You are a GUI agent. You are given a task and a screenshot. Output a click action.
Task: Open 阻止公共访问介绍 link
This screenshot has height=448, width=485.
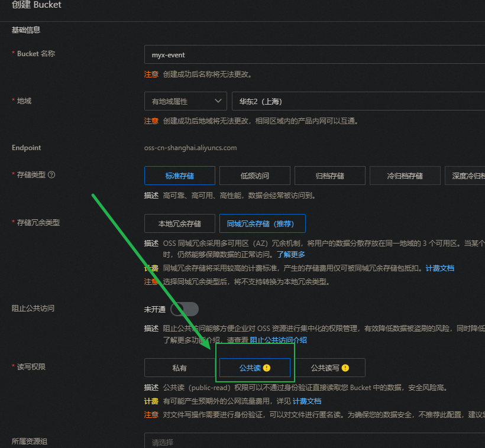point(278,340)
